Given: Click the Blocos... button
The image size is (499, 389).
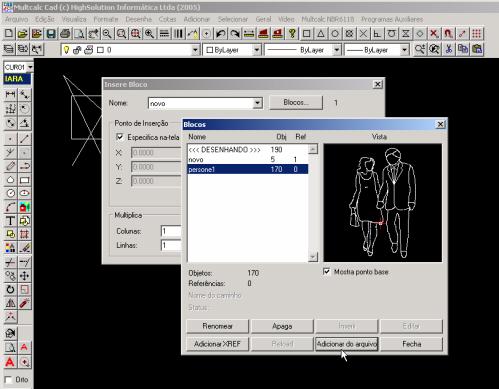Looking at the screenshot, I should (x=296, y=103).
